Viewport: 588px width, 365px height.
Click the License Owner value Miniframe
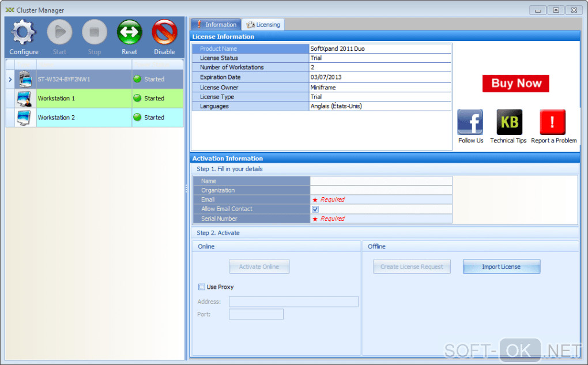click(323, 88)
